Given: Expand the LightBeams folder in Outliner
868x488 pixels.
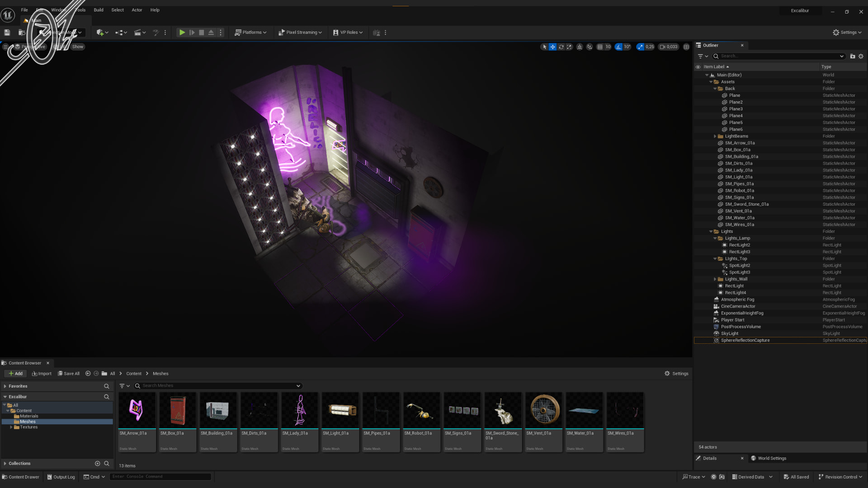Looking at the screenshot, I should [715, 136].
